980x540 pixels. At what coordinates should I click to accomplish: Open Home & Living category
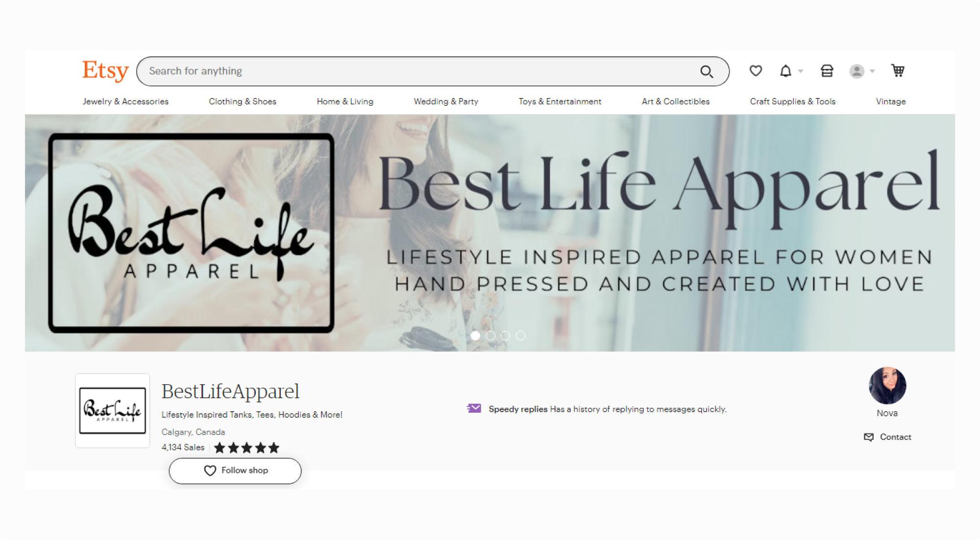click(345, 101)
